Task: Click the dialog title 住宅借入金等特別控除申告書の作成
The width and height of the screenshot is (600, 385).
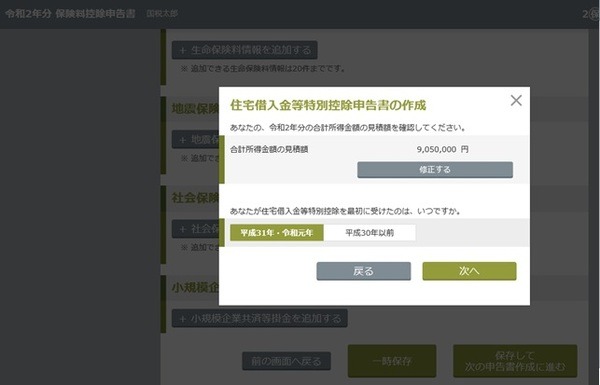Action: 328,105
